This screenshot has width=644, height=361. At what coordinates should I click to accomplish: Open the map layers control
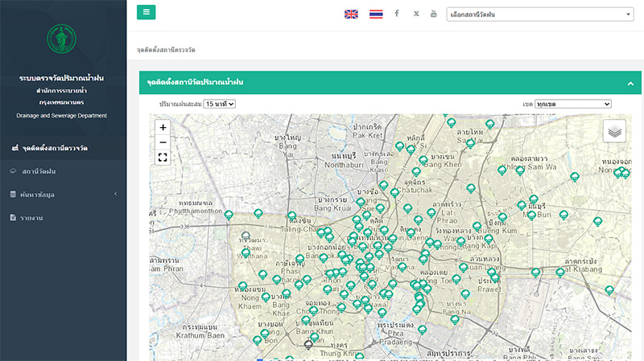tap(614, 131)
